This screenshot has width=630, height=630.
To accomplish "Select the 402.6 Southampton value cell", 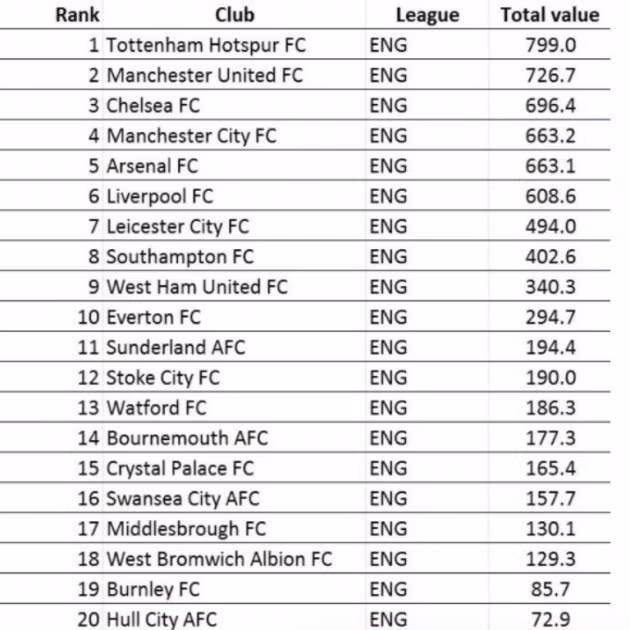I will pos(550,256).
